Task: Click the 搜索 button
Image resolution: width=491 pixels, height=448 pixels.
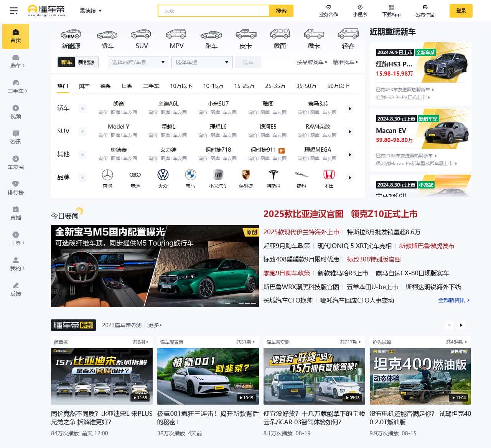Action: tap(281, 11)
